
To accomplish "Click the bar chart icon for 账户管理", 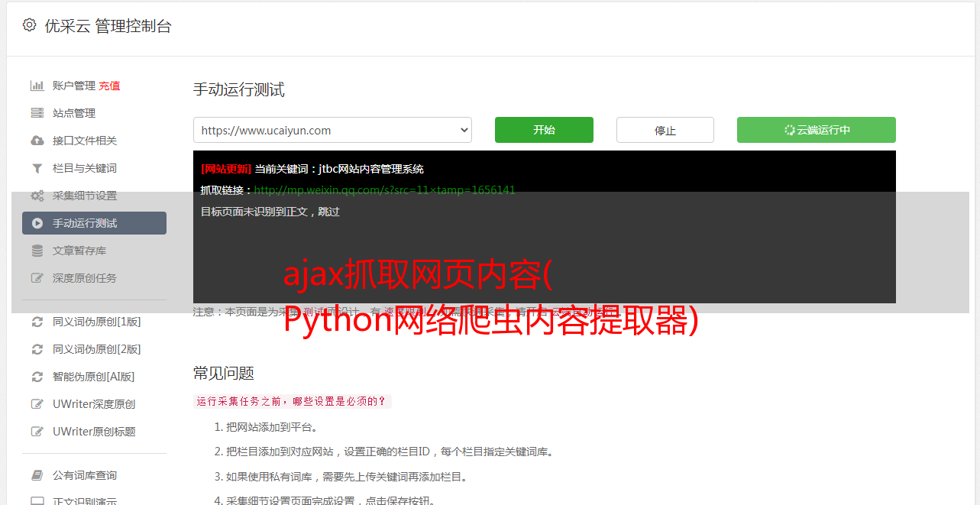I will [37, 86].
